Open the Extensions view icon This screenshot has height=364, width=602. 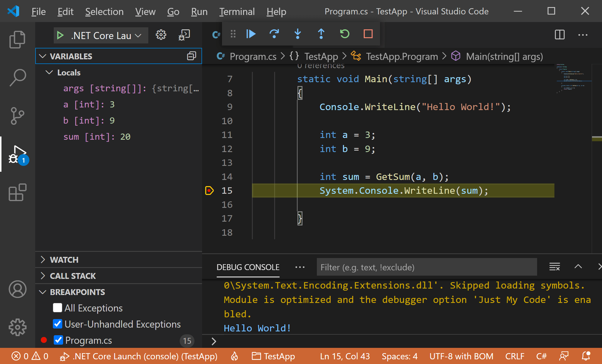pos(17,193)
